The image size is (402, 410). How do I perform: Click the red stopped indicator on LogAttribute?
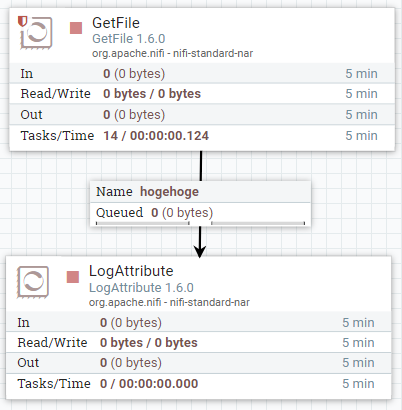pyautogui.click(x=73, y=277)
